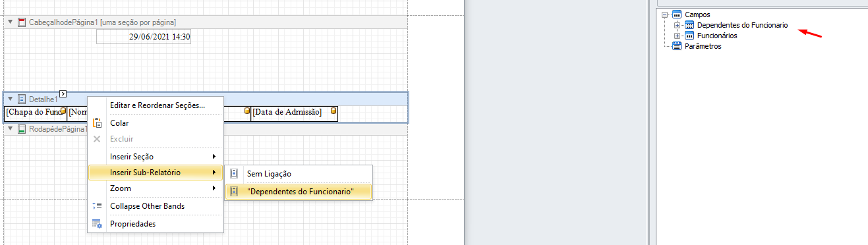
Task: Select Funcionários tree item
Action: 717,36
